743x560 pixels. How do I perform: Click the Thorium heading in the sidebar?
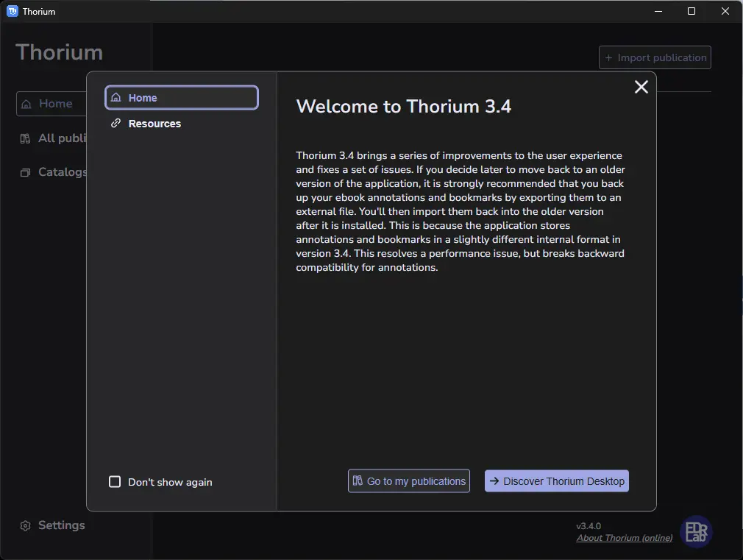click(x=60, y=52)
